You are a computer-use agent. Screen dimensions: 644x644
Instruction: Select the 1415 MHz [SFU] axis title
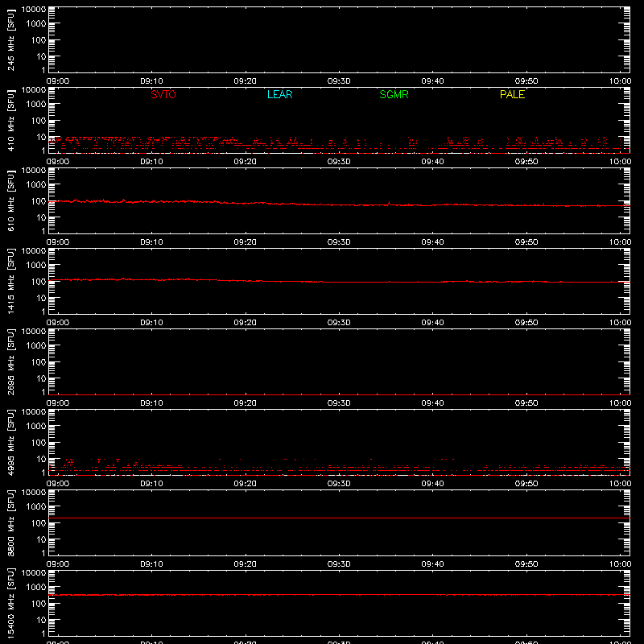pyautogui.click(x=10, y=281)
